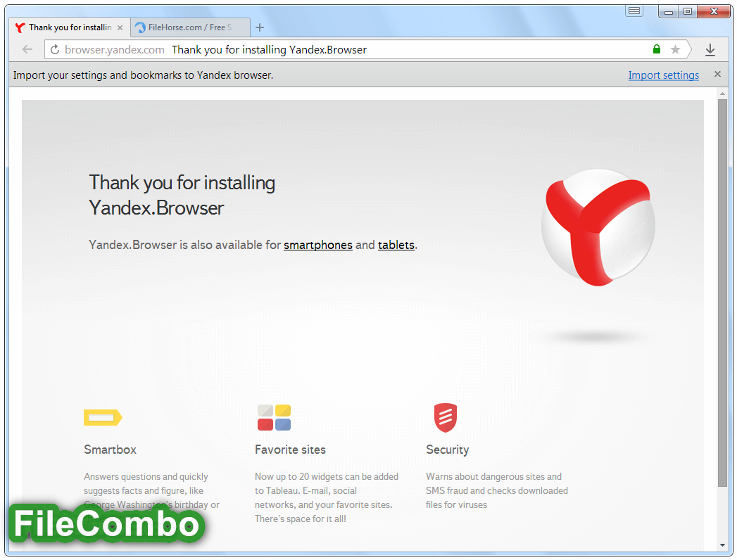This screenshot has height=560, width=737.
Task: Click the browser.yandex.com domain in address bar
Action: pyautogui.click(x=115, y=50)
